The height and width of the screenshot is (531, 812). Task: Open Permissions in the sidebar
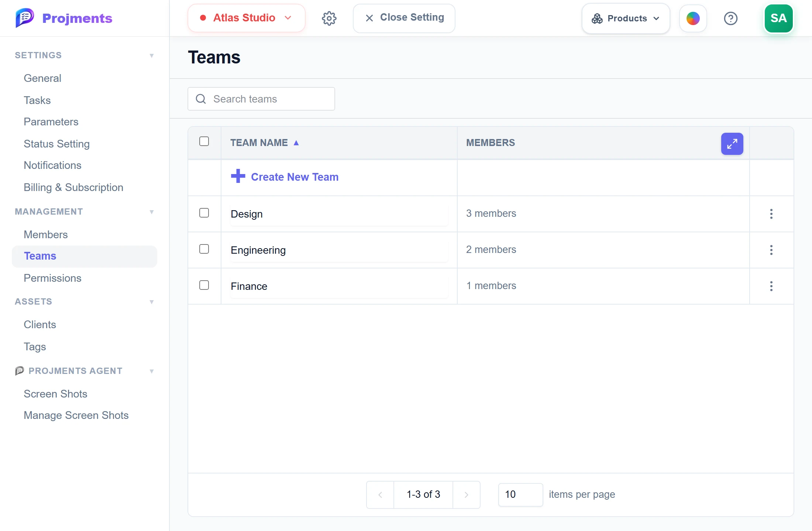[x=52, y=278]
